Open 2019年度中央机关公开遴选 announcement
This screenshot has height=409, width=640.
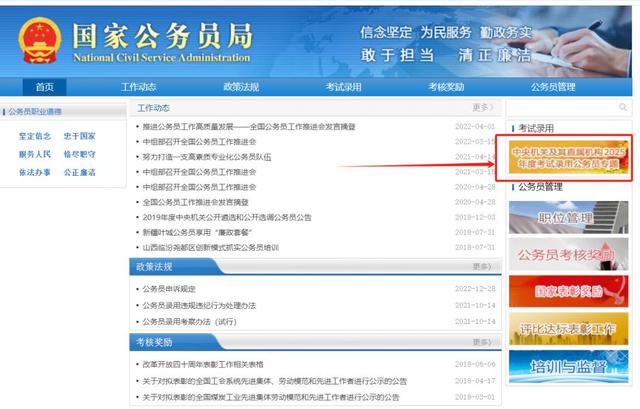tap(227, 217)
